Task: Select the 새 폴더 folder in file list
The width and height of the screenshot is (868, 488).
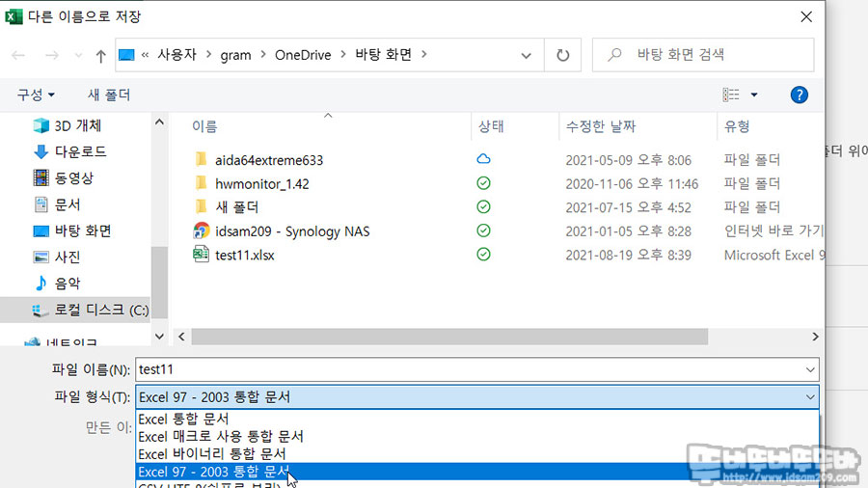Action: pyautogui.click(x=237, y=207)
